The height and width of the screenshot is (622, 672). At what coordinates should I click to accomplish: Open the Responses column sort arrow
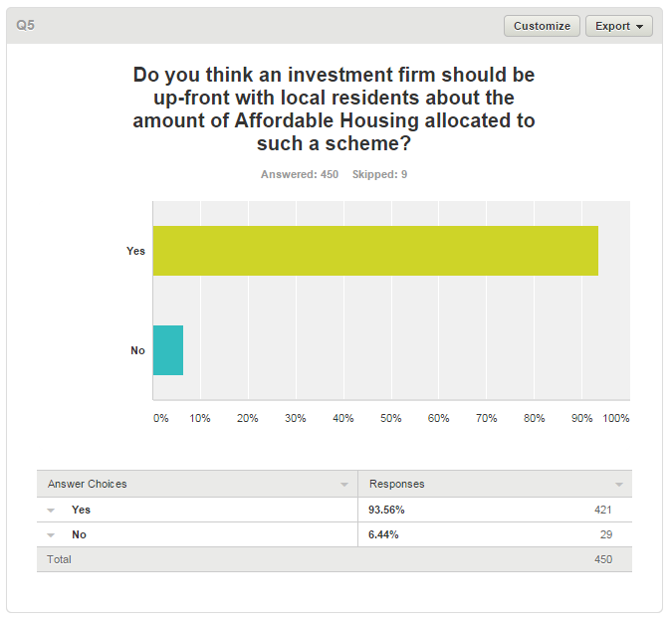pos(619,485)
